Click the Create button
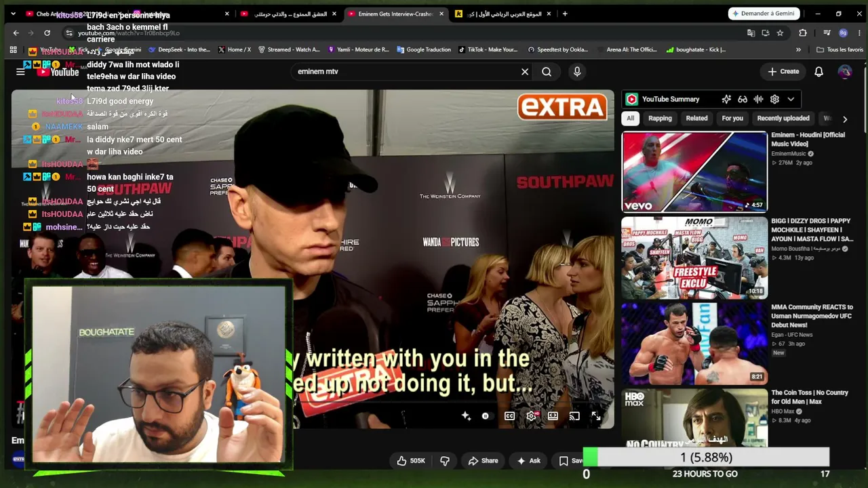The height and width of the screenshot is (488, 868). tap(783, 71)
